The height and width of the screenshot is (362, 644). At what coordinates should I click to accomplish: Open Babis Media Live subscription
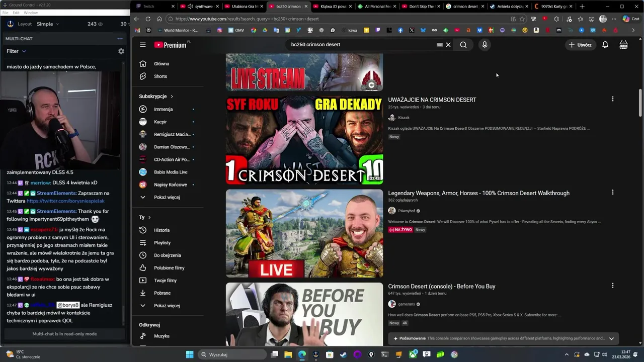pos(171,172)
